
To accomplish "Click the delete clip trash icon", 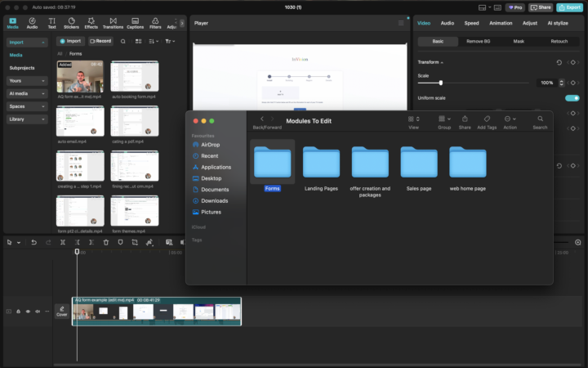I will click(106, 242).
